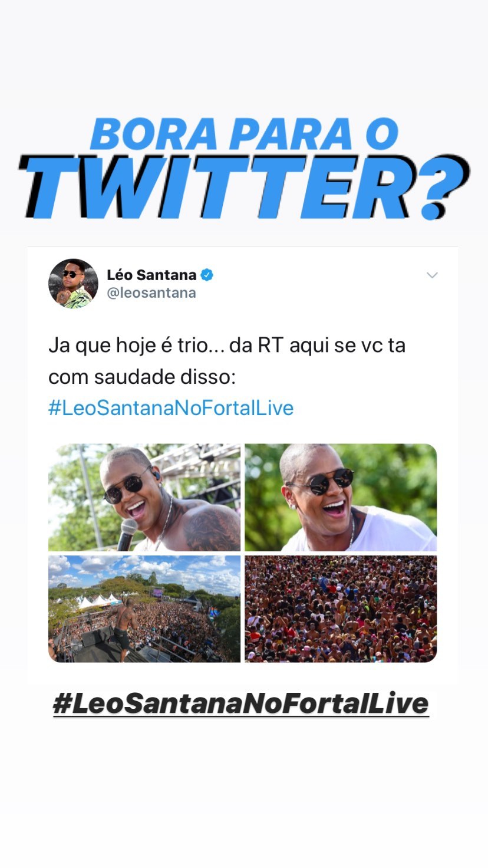Click the blue verified badge
The image size is (488, 868).
point(207,275)
